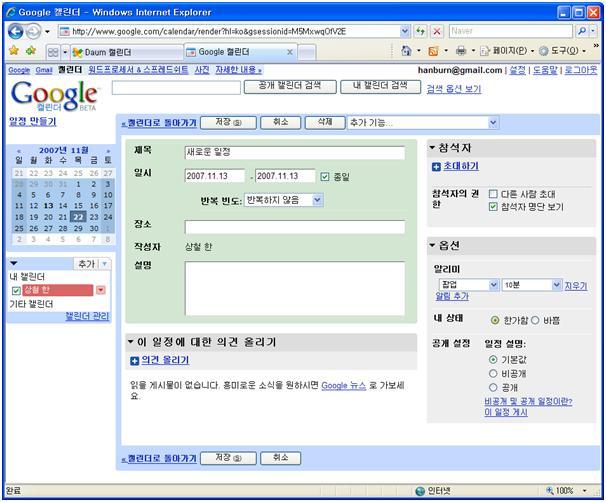Close the Google 캘린더 tab with its X
606x502 pixels.
pos(289,52)
